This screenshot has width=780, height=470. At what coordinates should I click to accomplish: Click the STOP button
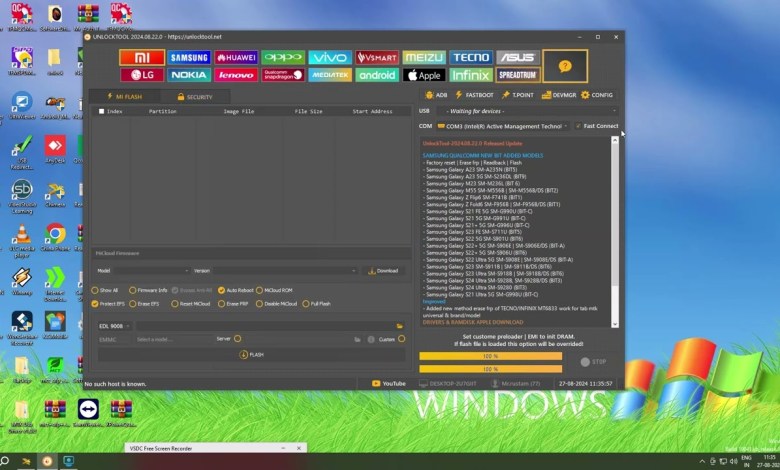594,362
